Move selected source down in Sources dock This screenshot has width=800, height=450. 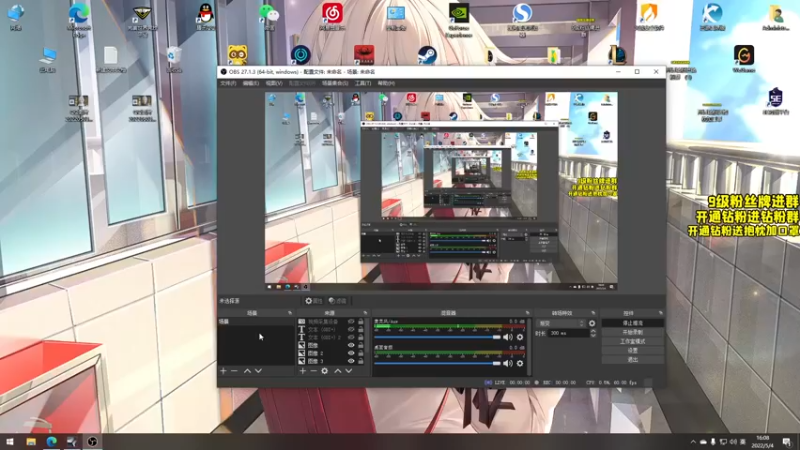click(349, 371)
